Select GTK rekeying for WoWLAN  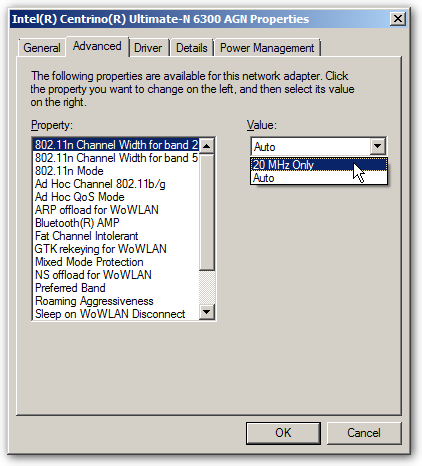116,249
